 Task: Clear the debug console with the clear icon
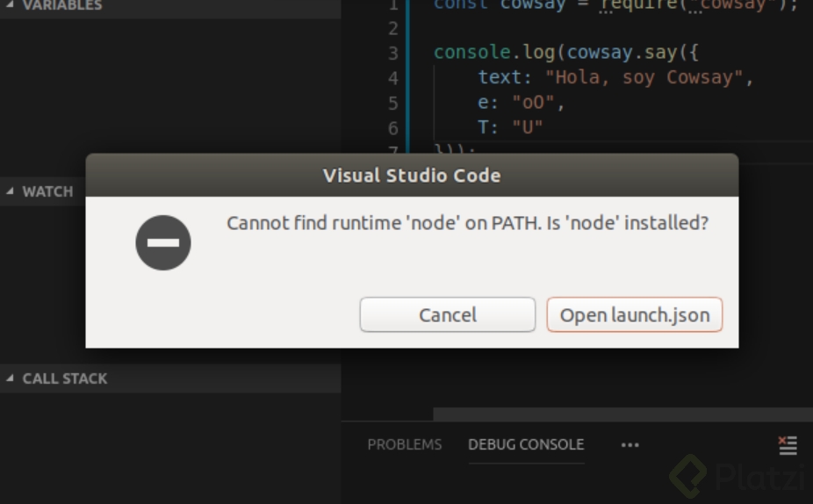coord(788,445)
